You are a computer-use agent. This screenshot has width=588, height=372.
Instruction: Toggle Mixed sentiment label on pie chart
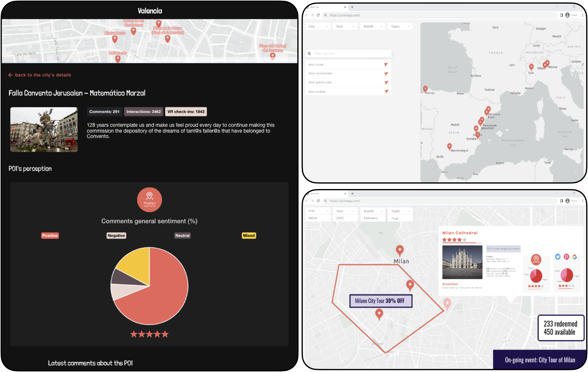tap(248, 235)
